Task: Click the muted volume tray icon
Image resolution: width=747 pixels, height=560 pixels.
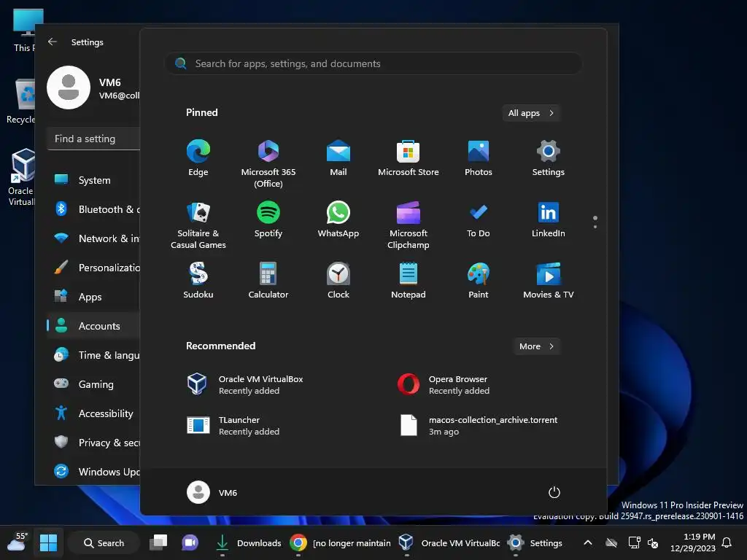Action: [653, 542]
